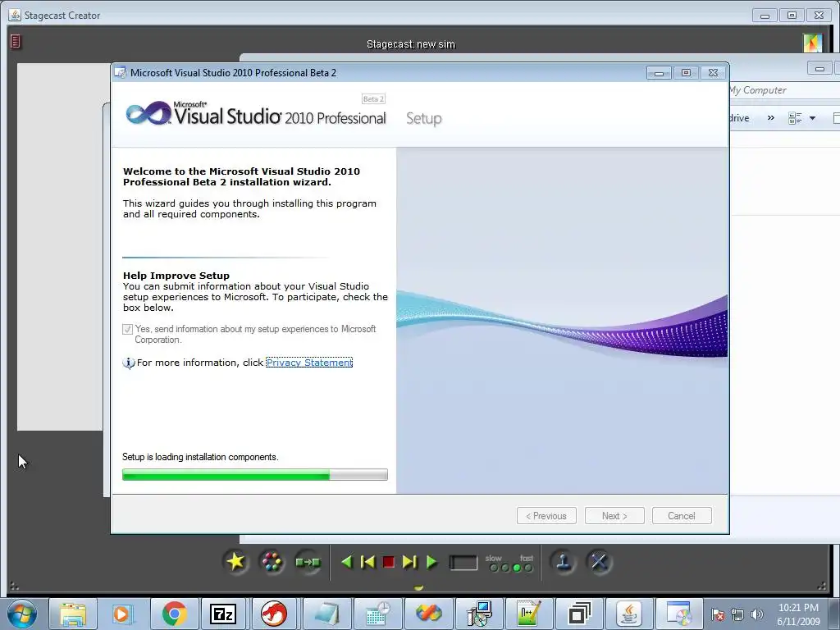Click the network tray icon
The image size is (840, 630).
click(737, 615)
